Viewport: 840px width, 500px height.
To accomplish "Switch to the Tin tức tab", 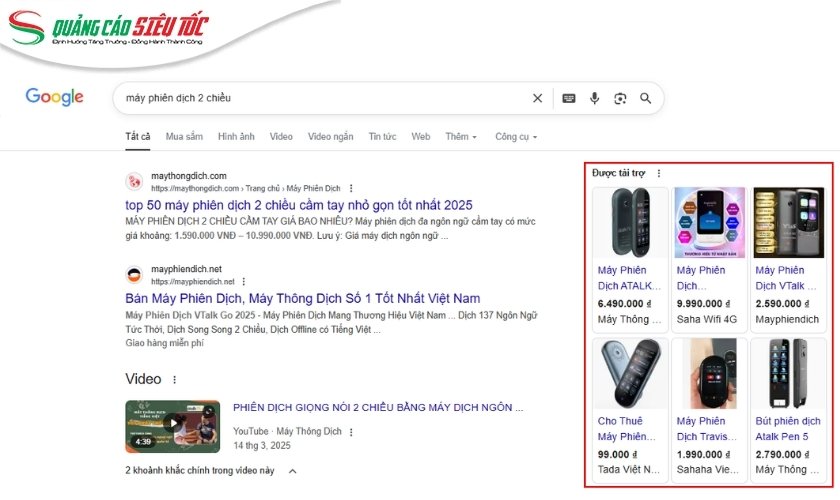I will 382,137.
